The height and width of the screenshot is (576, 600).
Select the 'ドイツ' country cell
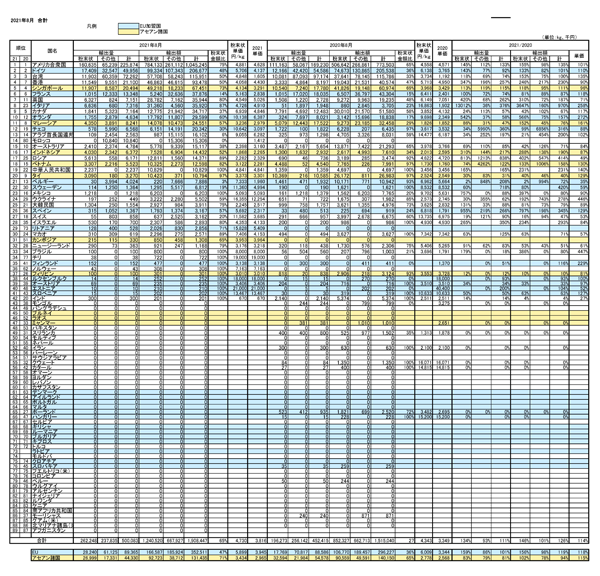click(x=52, y=71)
